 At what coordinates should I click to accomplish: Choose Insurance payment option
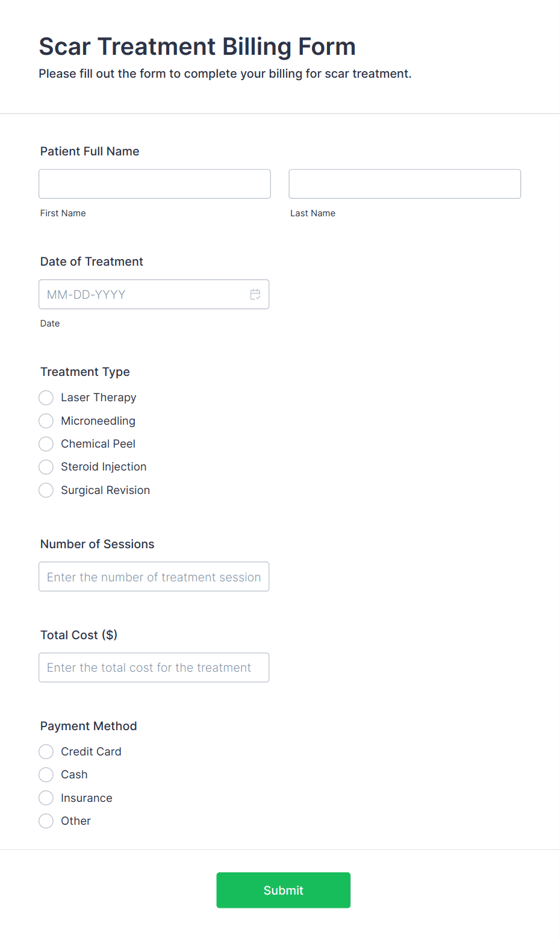pyautogui.click(x=46, y=798)
